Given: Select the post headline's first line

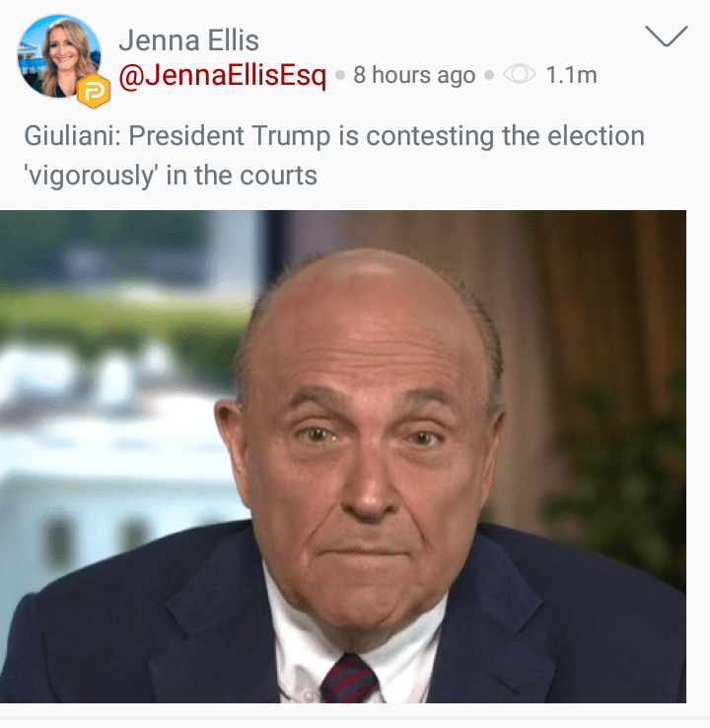Looking at the screenshot, I should click(334, 136).
